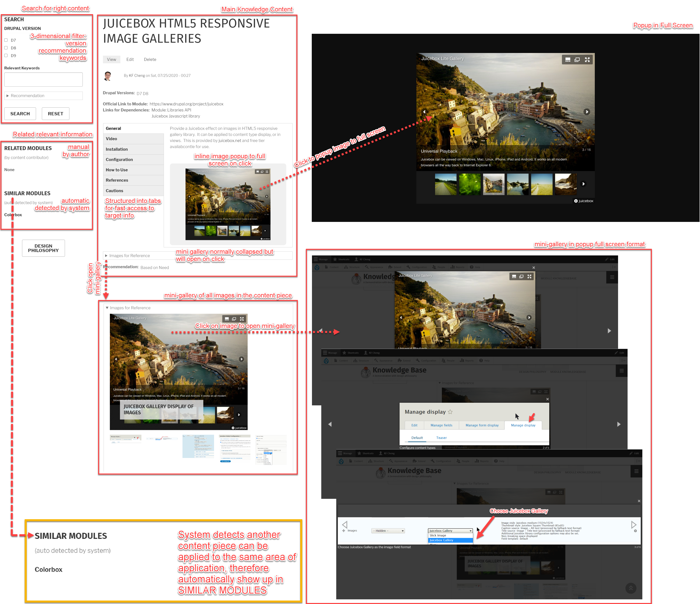Go to previous image in full-screen popup gallery
This screenshot has height=604, width=700.
pos(424,112)
